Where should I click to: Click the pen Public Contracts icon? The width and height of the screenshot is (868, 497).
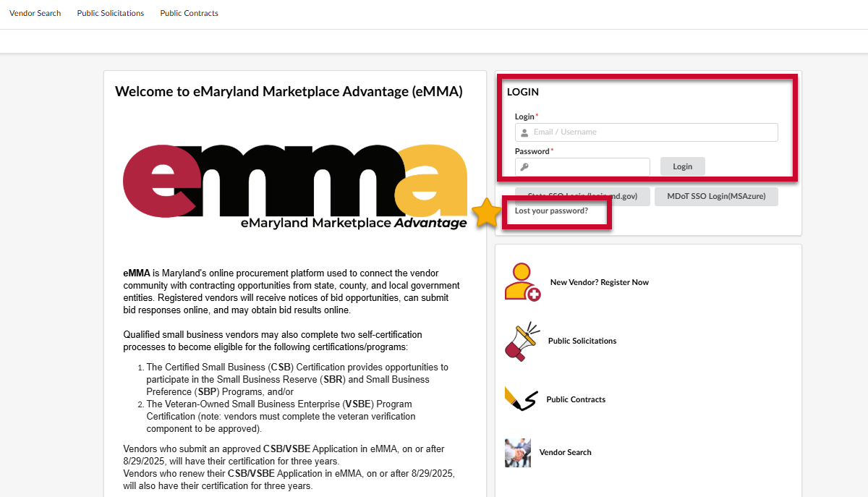[521, 399]
